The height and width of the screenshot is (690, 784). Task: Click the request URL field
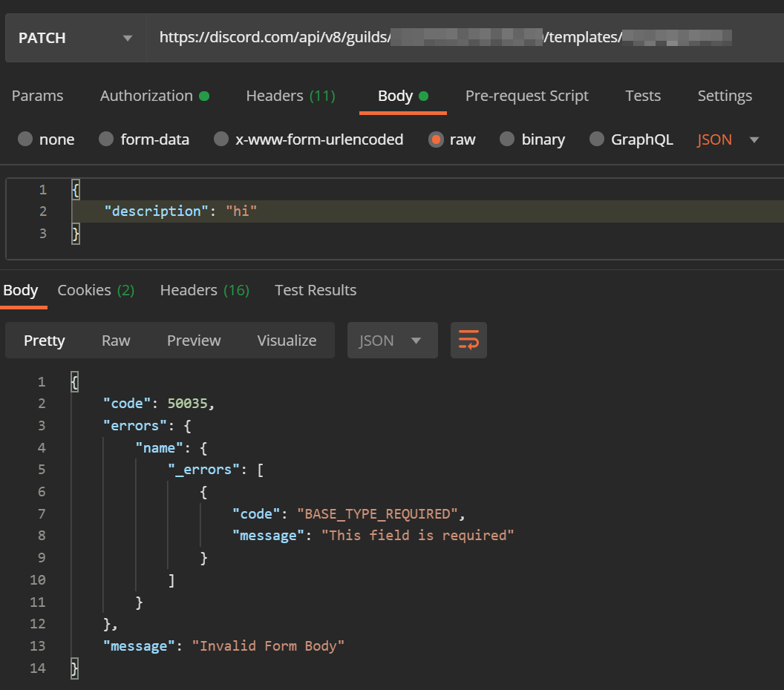tap(465, 38)
